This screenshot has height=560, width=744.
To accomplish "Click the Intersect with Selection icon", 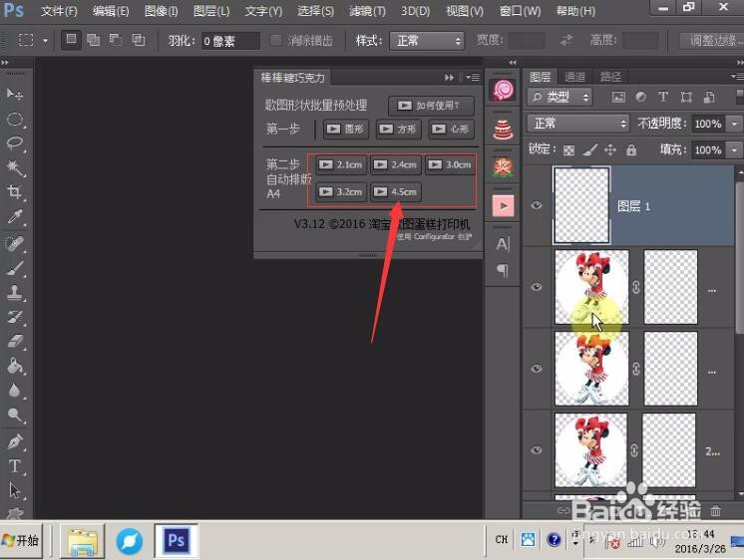I will click(x=138, y=40).
